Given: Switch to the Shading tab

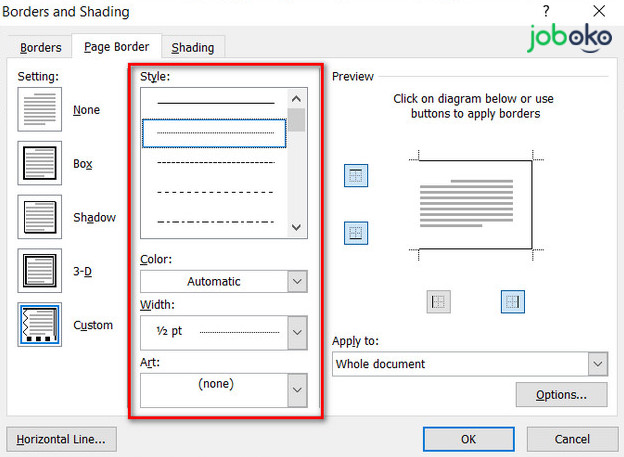Looking at the screenshot, I should coord(192,47).
